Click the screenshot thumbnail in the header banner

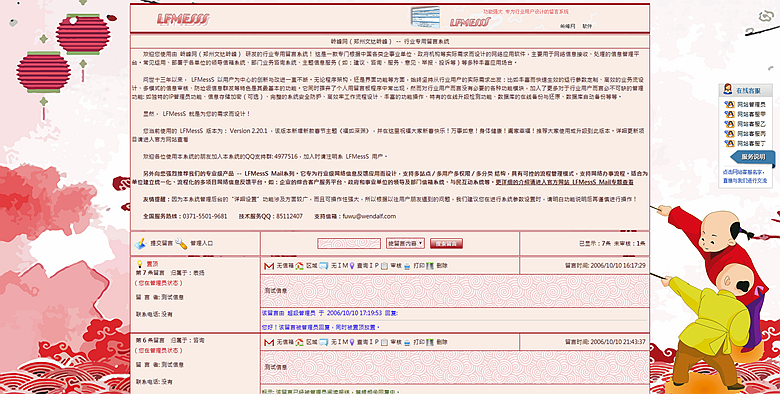click(426, 17)
